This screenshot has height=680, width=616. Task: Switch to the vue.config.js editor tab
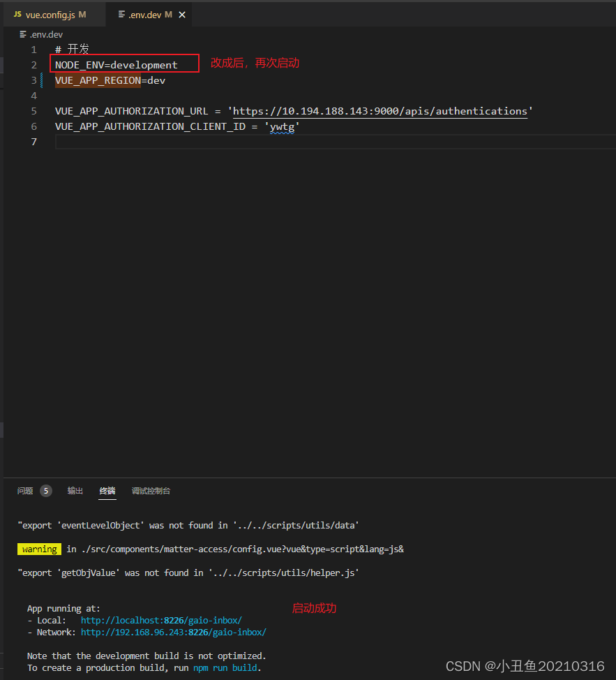tap(51, 14)
